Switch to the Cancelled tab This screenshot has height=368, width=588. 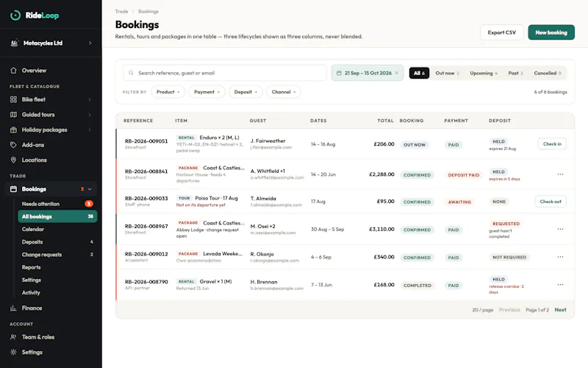(548, 73)
